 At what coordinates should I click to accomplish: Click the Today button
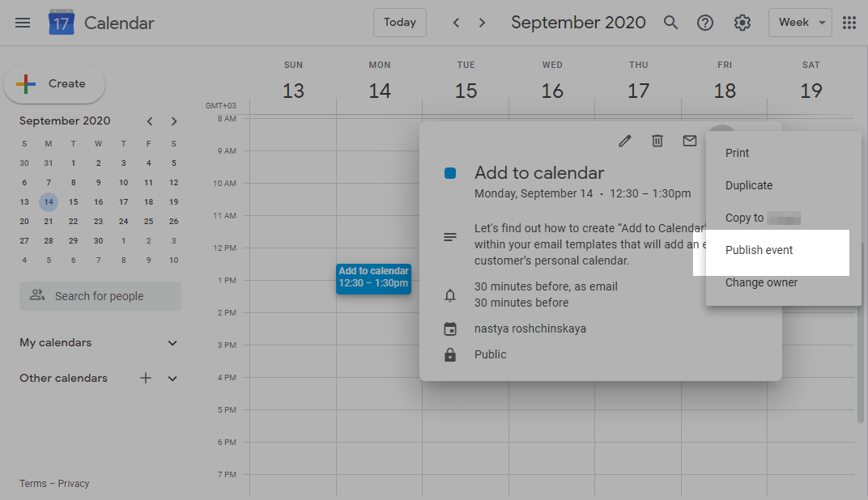pyautogui.click(x=399, y=23)
